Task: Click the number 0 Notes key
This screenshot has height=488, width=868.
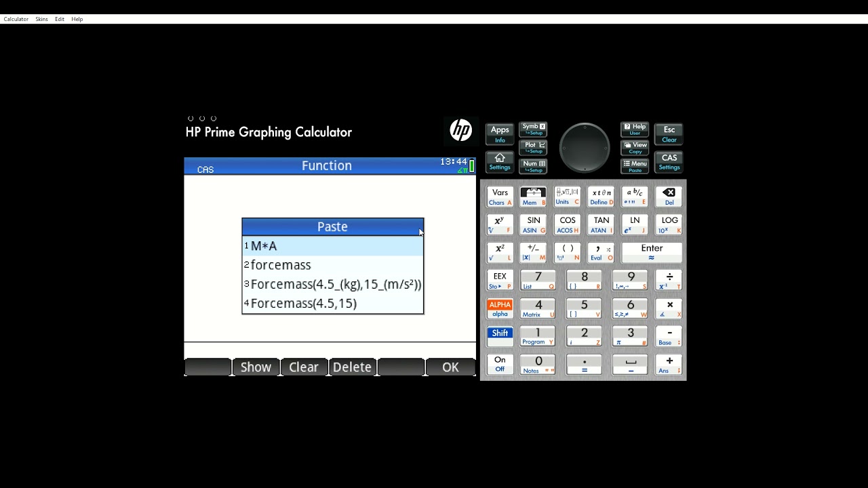Action: tap(538, 364)
